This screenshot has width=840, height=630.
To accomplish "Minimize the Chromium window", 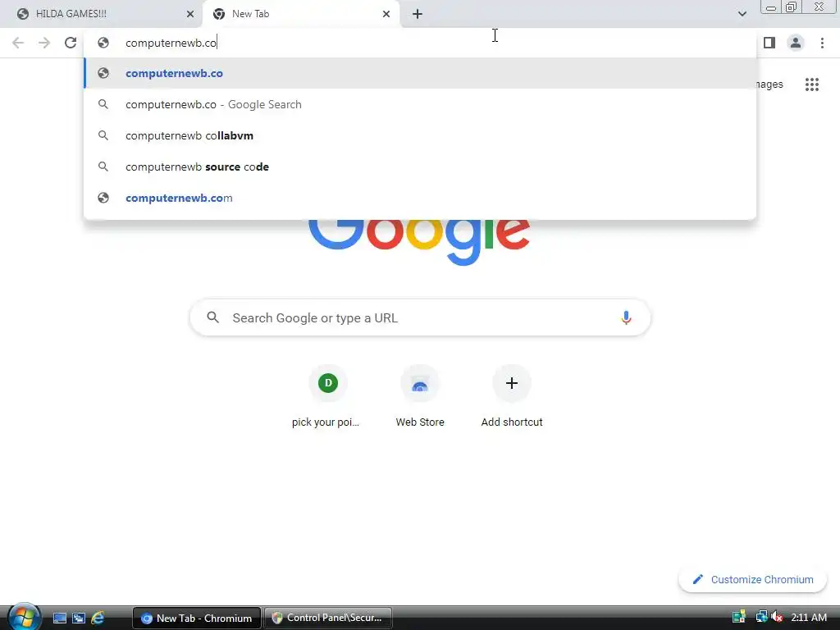I will pos(771,7).
